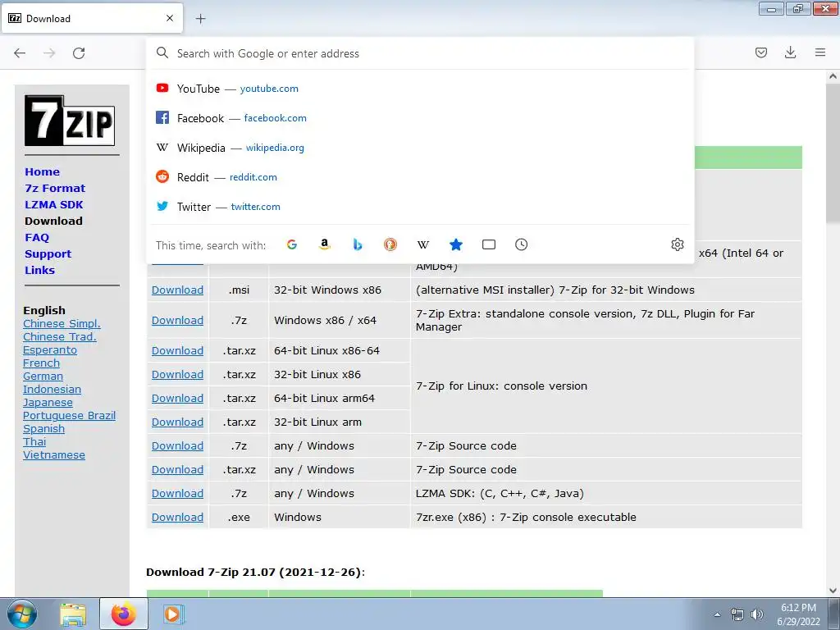Search bookmarks via the star icon

click(456, 244)
